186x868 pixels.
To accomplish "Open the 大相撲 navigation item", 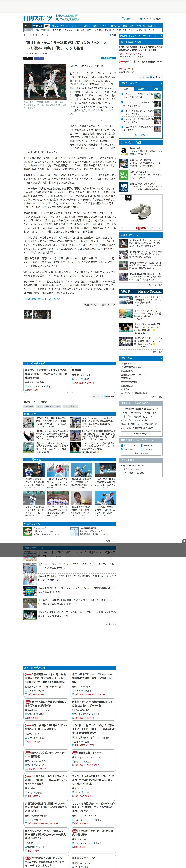I will 96,26.
